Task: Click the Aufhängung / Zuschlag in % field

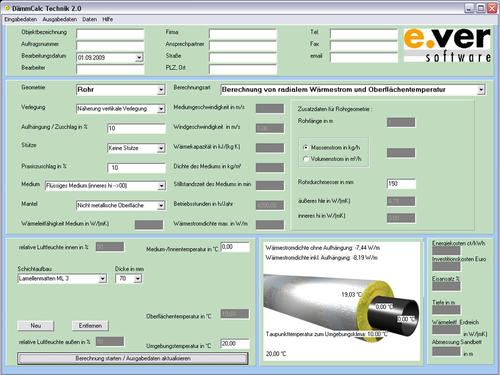Action: click(136, 128)
